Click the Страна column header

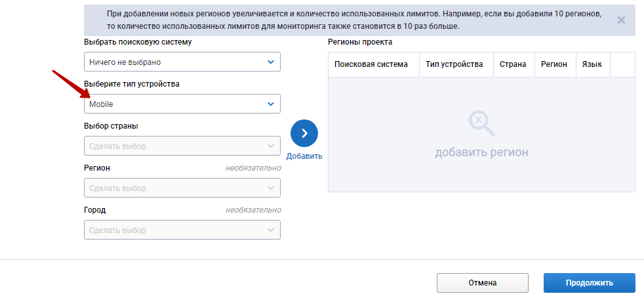(513, 64)
